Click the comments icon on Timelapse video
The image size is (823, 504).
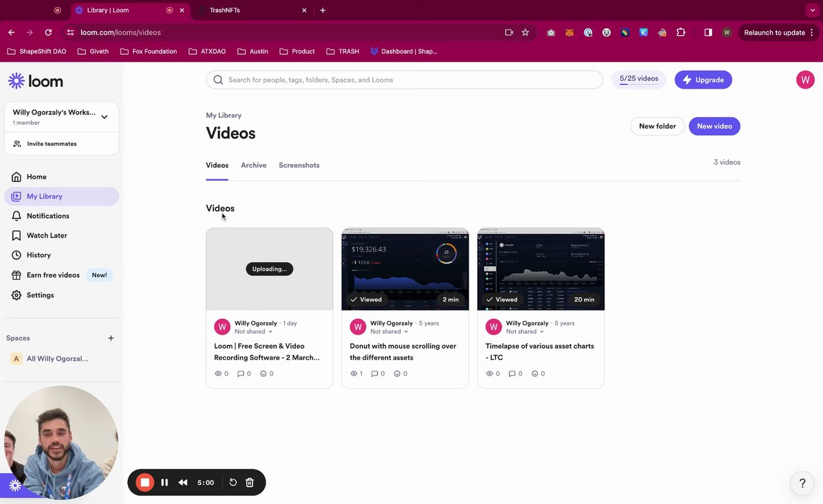512,373
